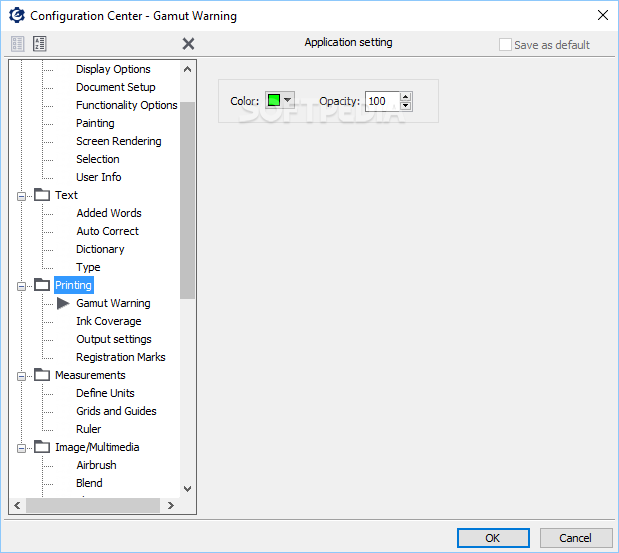
Task: Click the arrow marker beside Gamut Warning
Action: pyautogui.click(x=63, y=303)
